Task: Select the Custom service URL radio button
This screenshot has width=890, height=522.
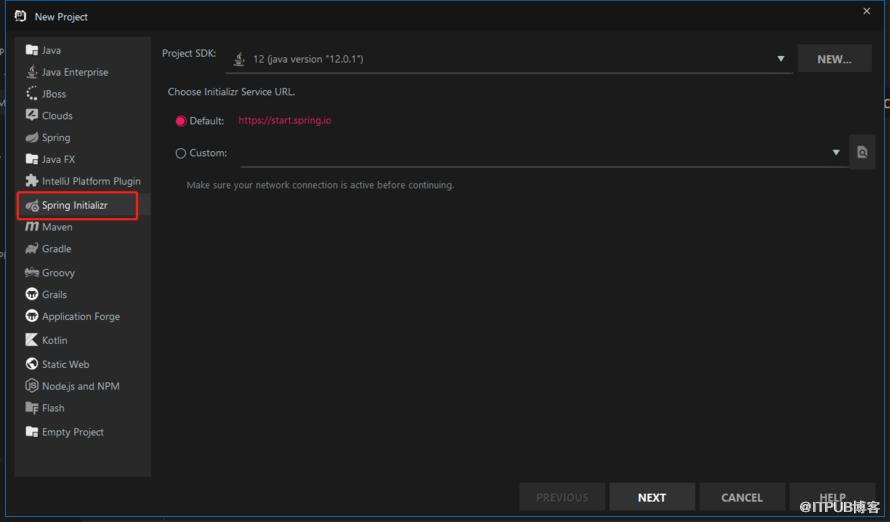Action: pos(180,153)
